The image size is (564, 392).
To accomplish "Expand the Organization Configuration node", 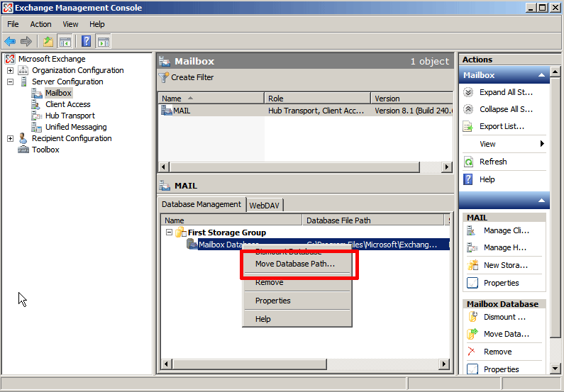I will (11, 70).
